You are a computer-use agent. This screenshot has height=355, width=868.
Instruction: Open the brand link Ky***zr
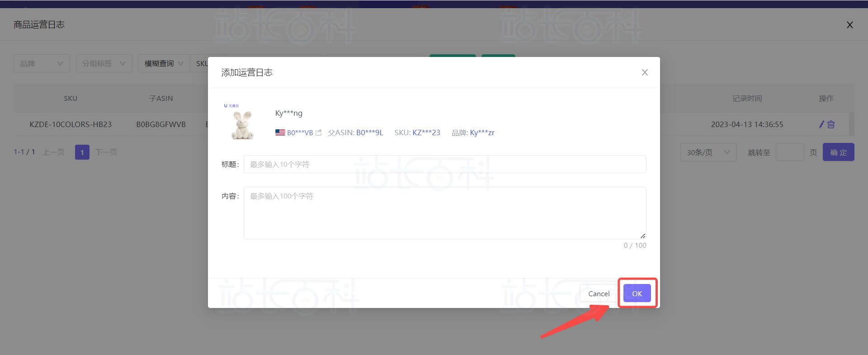coord(482,133)
